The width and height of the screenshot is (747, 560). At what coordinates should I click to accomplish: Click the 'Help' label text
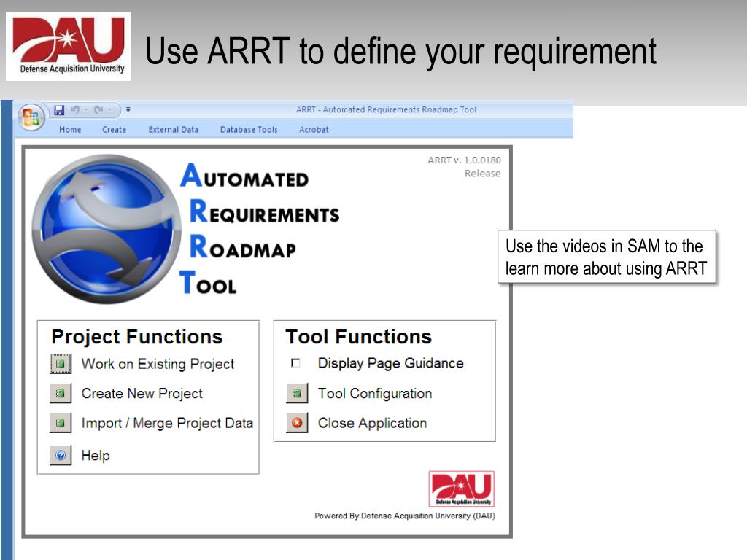coord(96,455)
